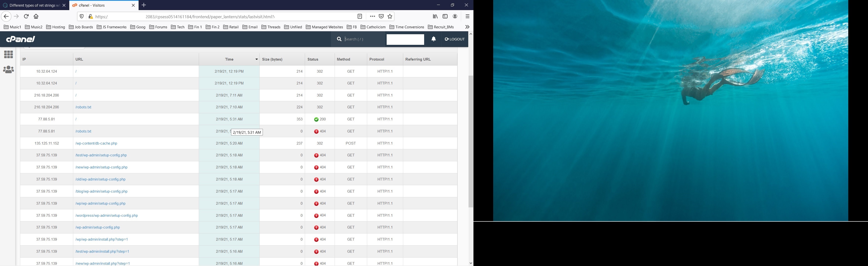Screen dimensions: 868x266
Task: Click the cPanel logo in the header
Action: coord(20,39)
